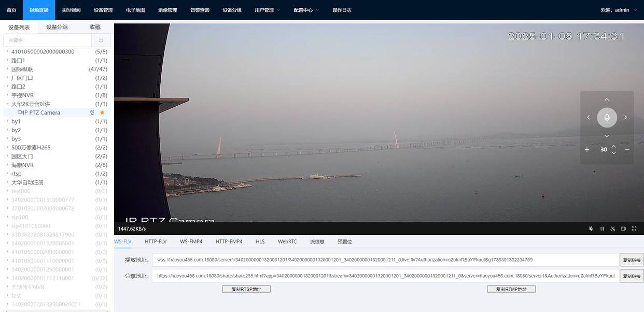This screenshot has width=644, height=312.
Task: Select the WS-FLV streaming protocol tab
Action: [123, 240]
